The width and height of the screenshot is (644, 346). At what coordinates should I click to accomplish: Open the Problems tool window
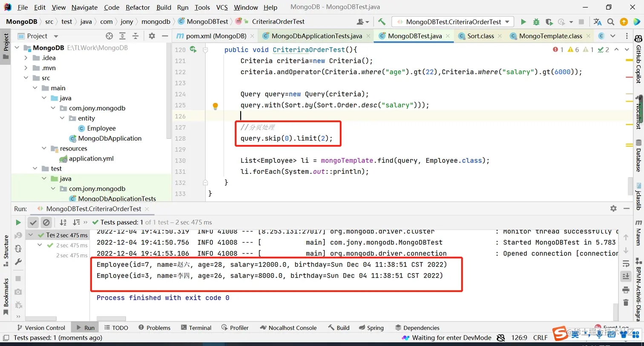coord(154,328)
